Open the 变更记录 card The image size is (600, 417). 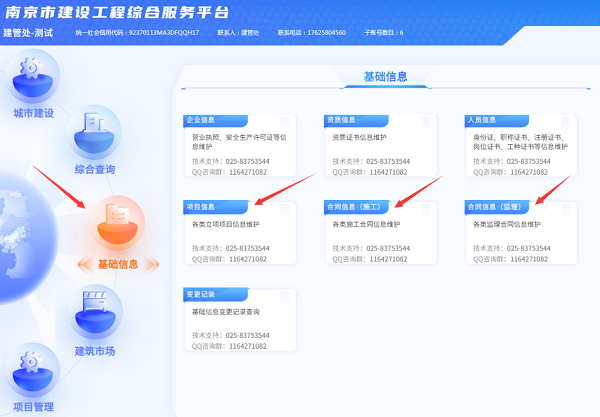click(240, 320)
